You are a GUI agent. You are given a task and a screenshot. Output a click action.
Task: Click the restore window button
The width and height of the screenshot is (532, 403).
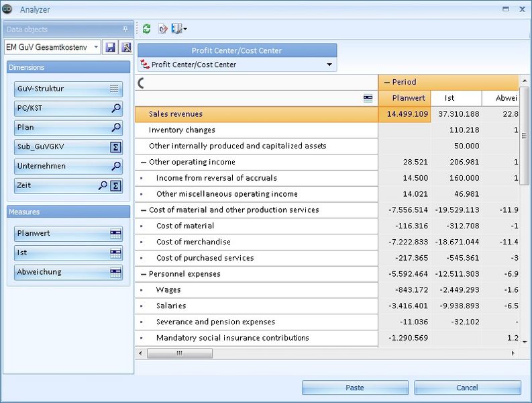(x=506, y=9)
